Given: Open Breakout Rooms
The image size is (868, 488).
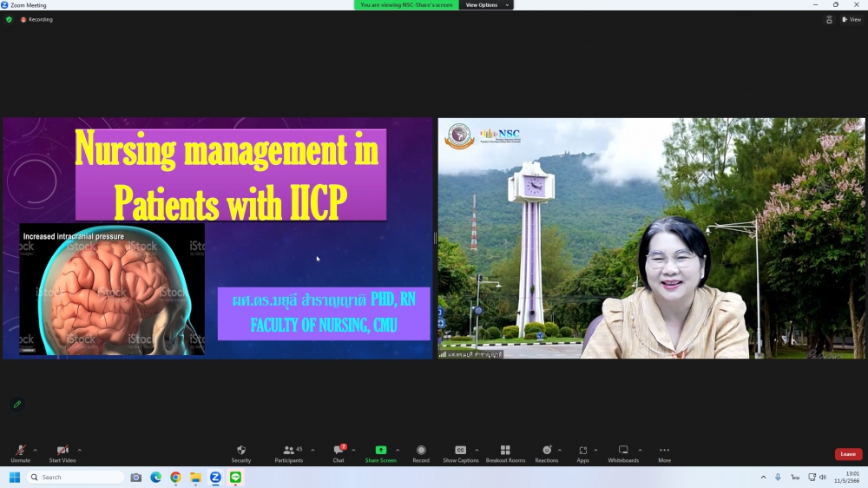Looking at the screenshot, I should pyautogui.click(x=505, y=451).
